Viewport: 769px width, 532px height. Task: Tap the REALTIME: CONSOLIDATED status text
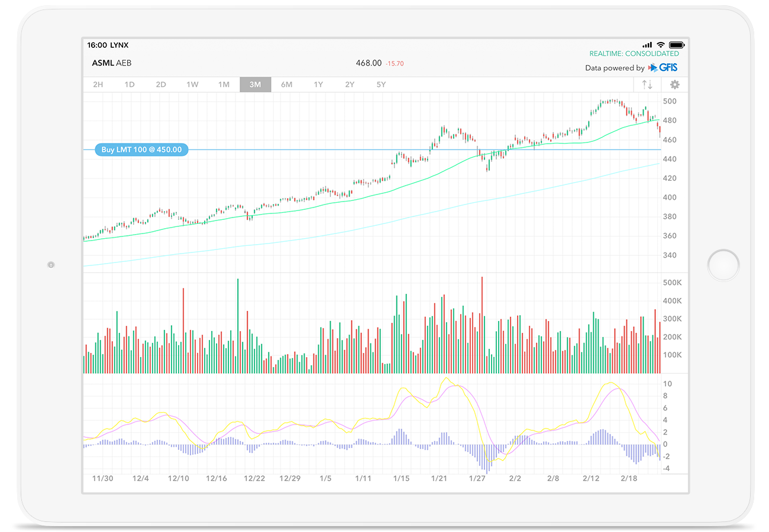[634, 54]
